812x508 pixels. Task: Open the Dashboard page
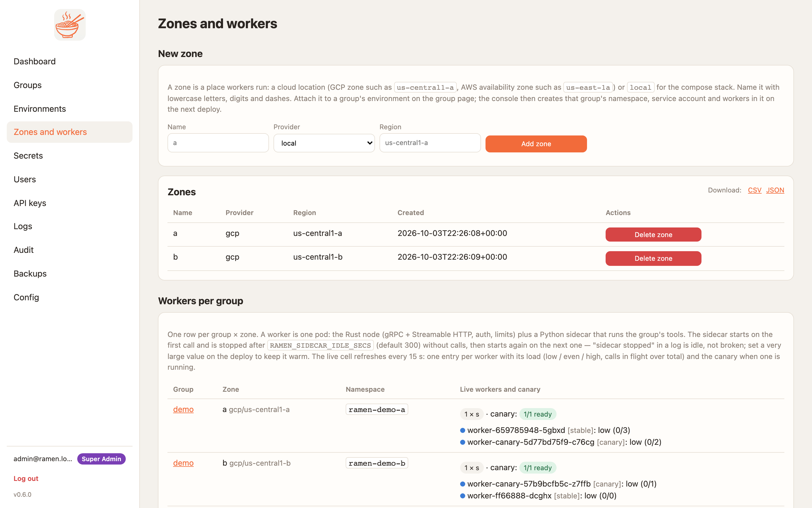tap(35, 62)
